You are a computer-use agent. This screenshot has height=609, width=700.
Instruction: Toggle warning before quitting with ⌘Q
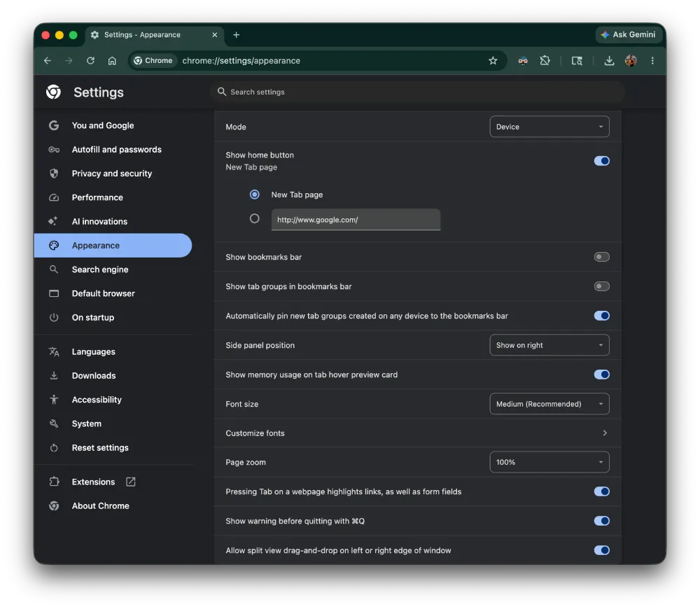tap(602, 521)
